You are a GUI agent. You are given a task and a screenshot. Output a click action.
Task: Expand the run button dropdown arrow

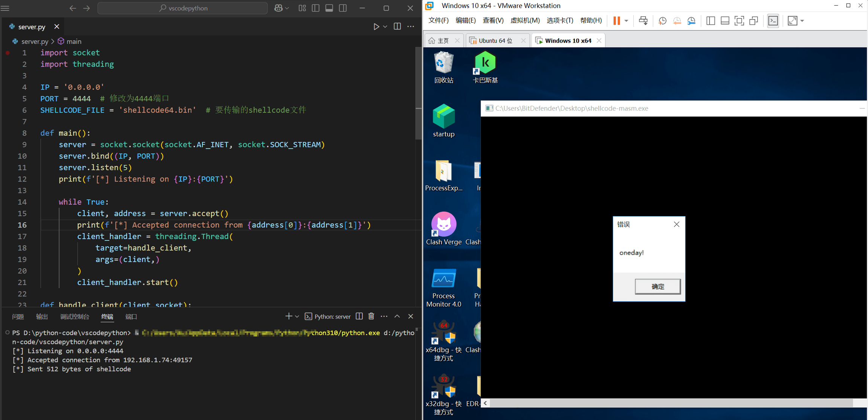pos(385,27)
